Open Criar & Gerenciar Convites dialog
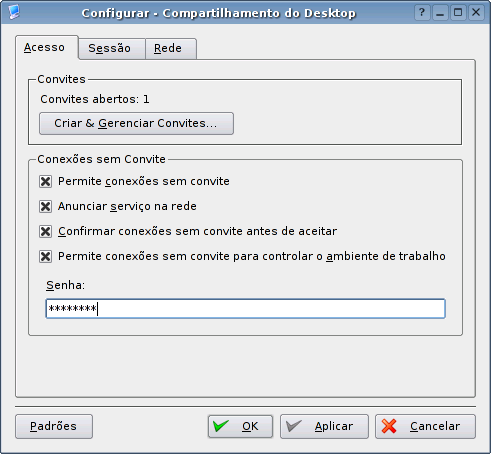Image resolution: width=491 pixels, height=454 pixels. [136, 123]
